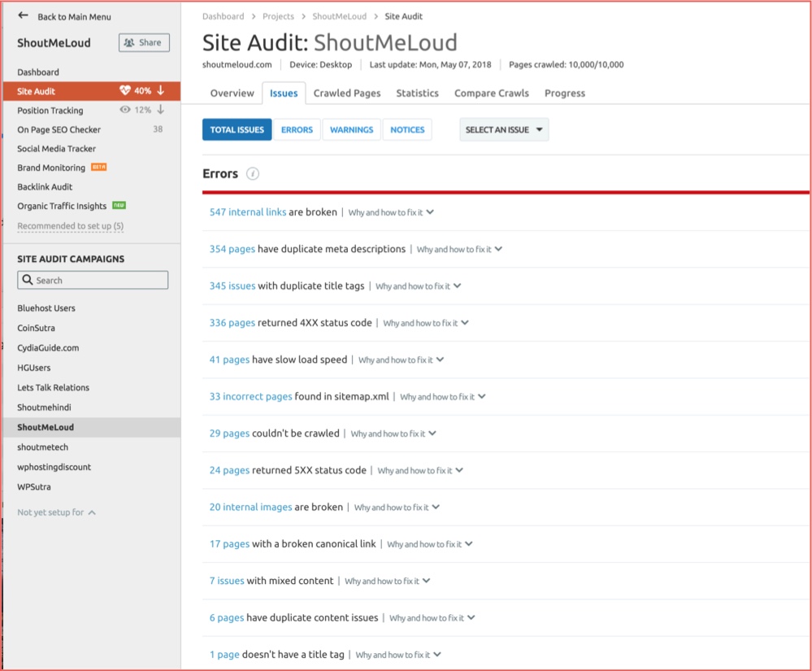Open the Compare Crawls tab
Viewport: 812px width, 671px height.
click(492, 94)
